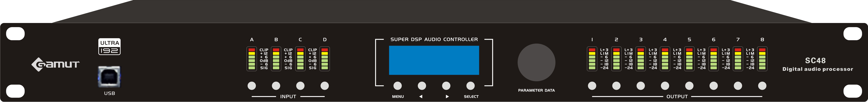Click the input A level meter
The width and height of the screenshot is (868, 102).
click(x=252, y=59)
